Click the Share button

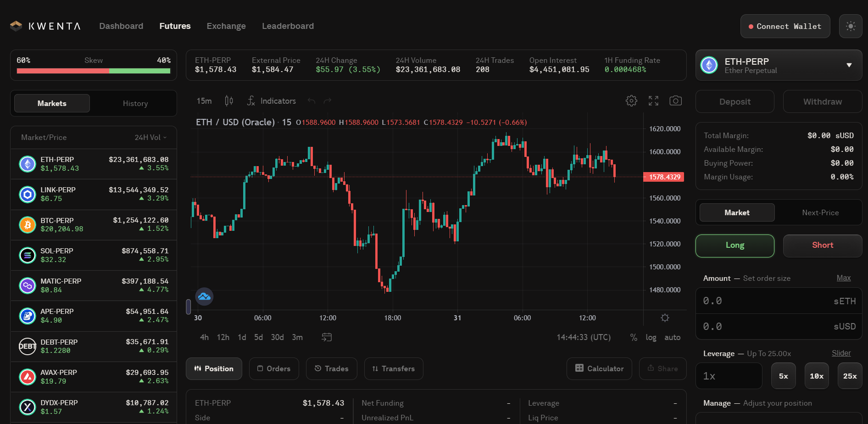[662, 368]
